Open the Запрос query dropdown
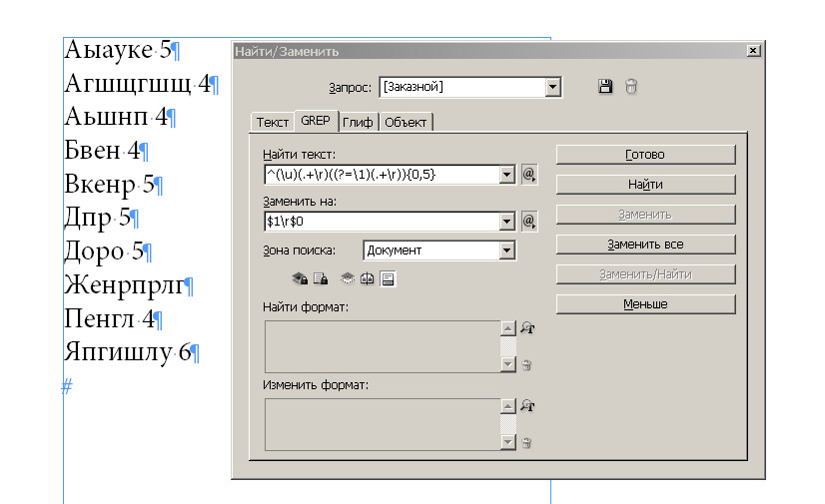The height and width of the screenshot is (504, 825). (552, 87)
